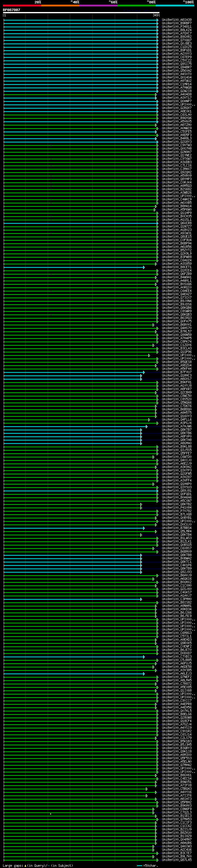Select the UniRef100_Q6UCR8 label

pos(177,223)
